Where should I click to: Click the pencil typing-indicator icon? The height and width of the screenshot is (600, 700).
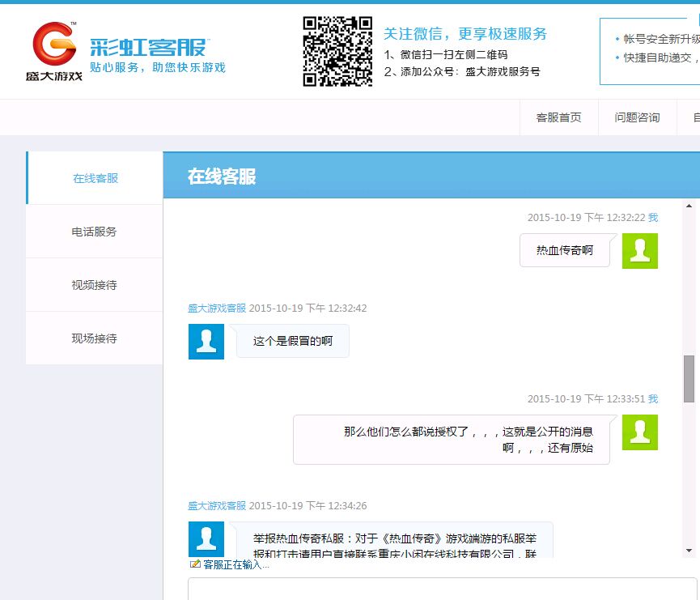[195, 564]
